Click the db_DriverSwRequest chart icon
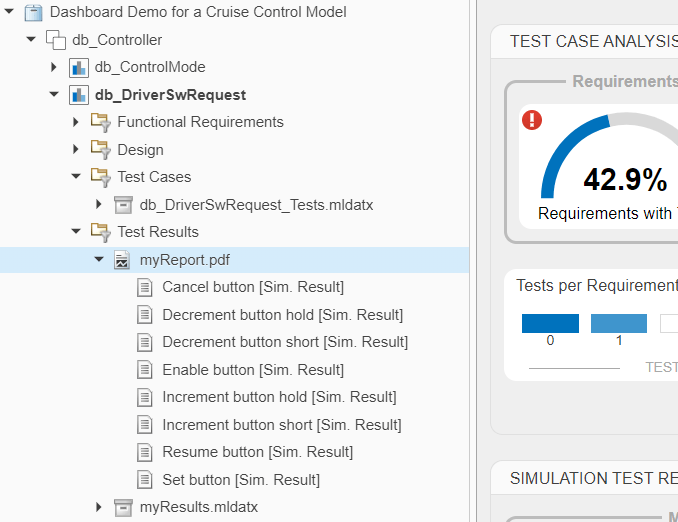Screen dimensions: 678x522 79,95
